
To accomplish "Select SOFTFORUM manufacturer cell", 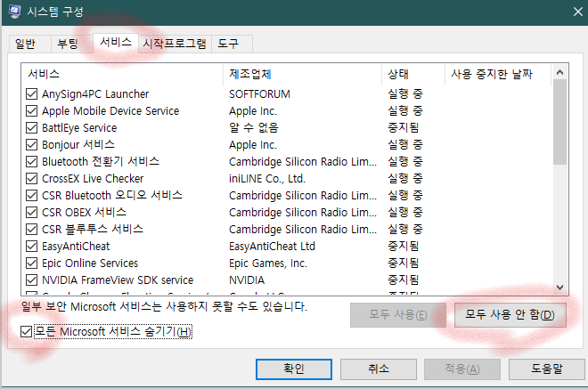I will coord(259,94).
